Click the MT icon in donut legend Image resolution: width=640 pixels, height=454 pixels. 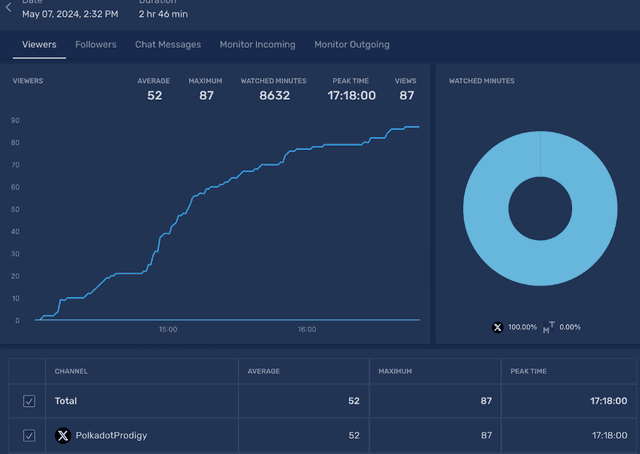(549, 327)
